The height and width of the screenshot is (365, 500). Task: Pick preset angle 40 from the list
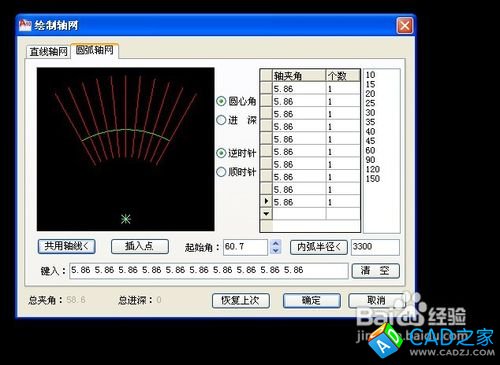point(370,131)
